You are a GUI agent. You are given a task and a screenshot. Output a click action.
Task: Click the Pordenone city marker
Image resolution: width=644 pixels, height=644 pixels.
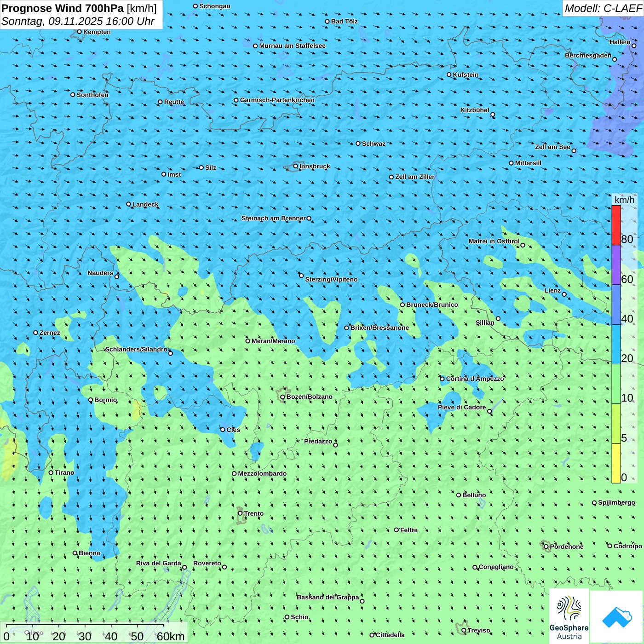pyautogui.click(x=546, y=546)
